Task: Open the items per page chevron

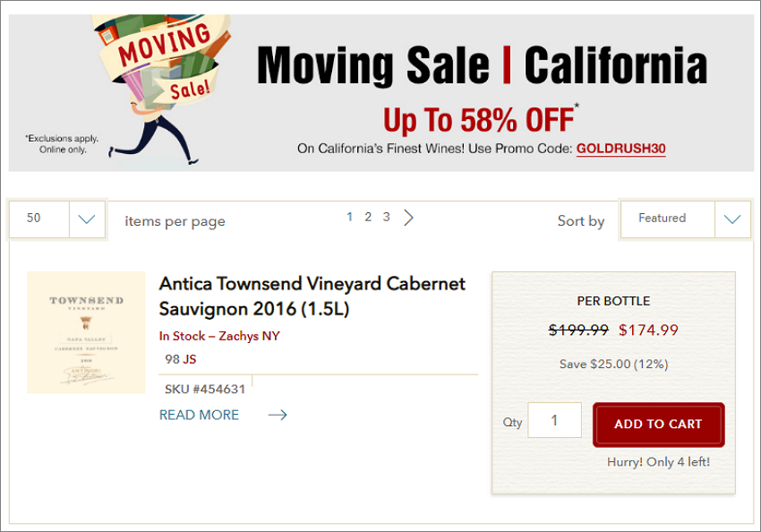Action: click(87, 219)
